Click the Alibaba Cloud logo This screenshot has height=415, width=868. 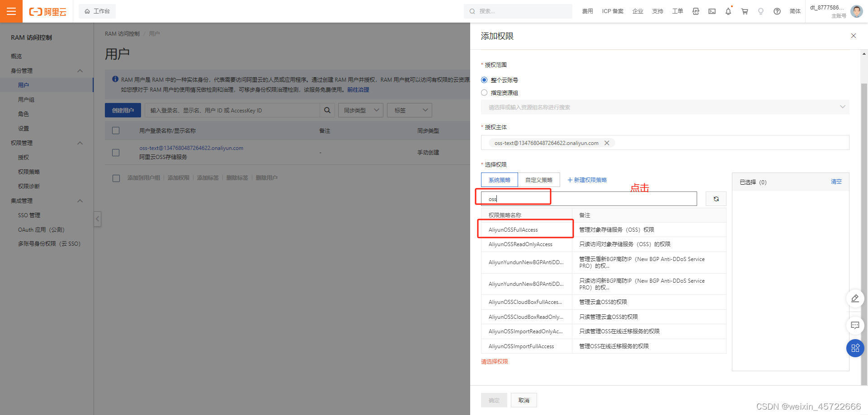48,12
